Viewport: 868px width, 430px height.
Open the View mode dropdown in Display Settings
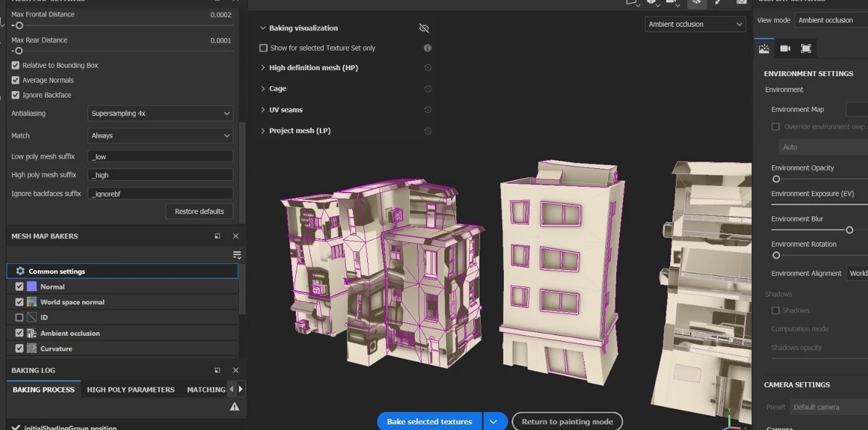coord(831,20)
